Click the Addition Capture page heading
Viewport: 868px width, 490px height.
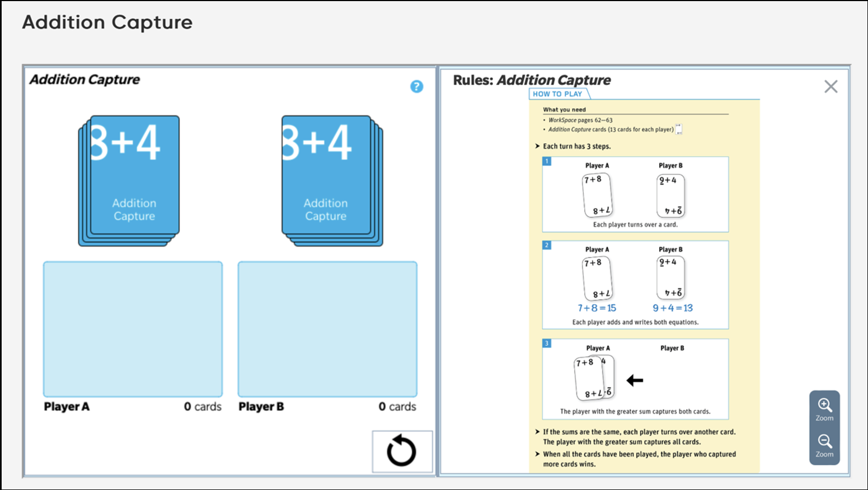pyautogui.click(x=107, y=22)
